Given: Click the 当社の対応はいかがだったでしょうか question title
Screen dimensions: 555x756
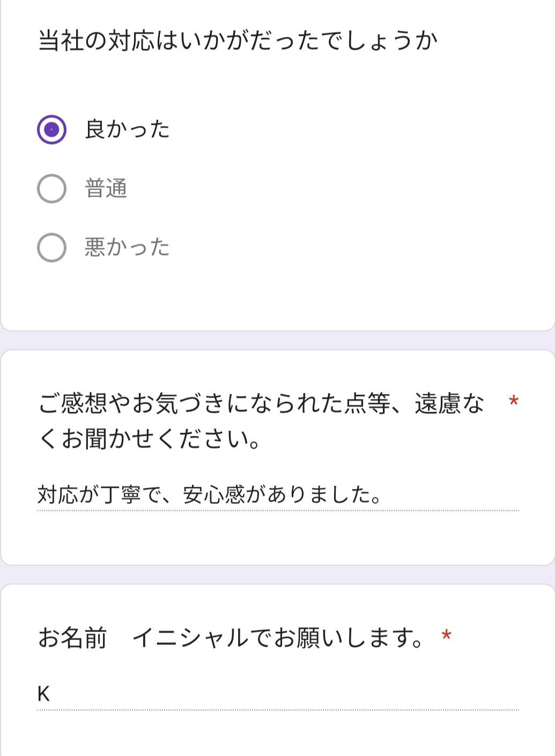Looking at the screenshot, I should (238, 41).
